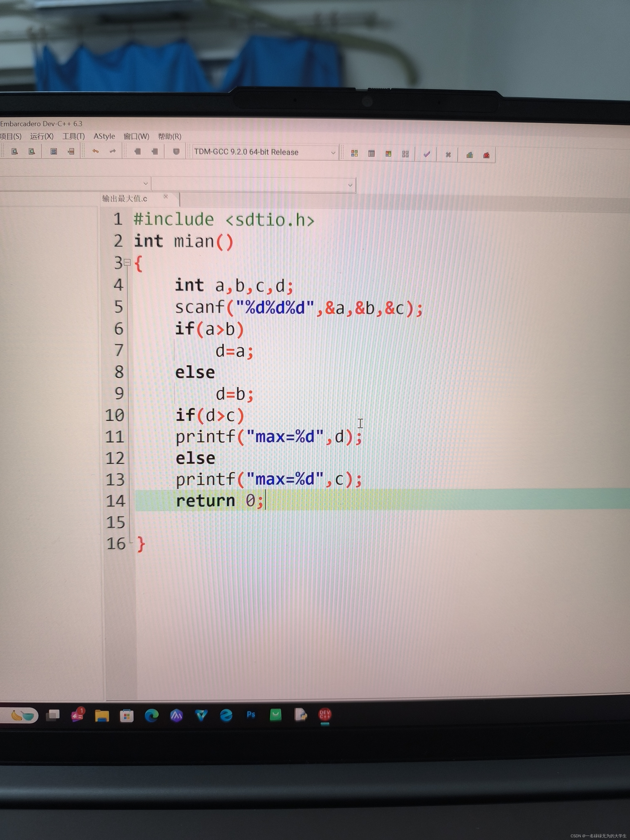Open the TDM-GCC 9.2.0 64-bit Release compiler dropdown

[265, 152]
